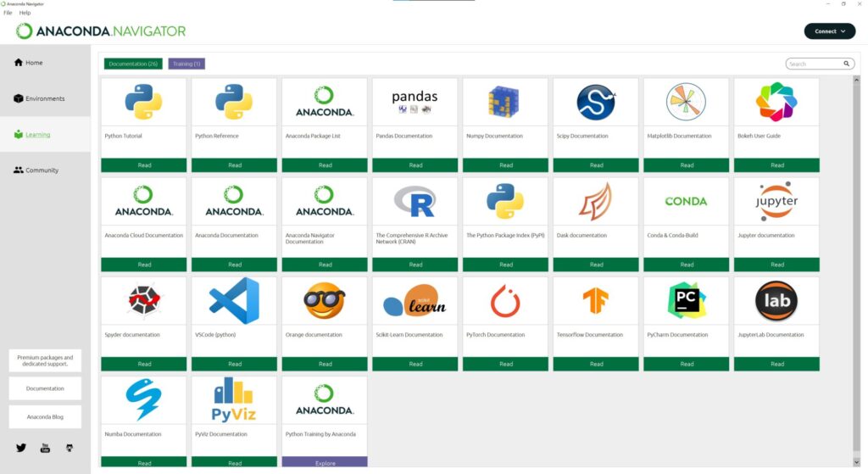The image size is (868, 474).
Task: Click Read under Bokeh User Guide
Action: coord(776,165)
